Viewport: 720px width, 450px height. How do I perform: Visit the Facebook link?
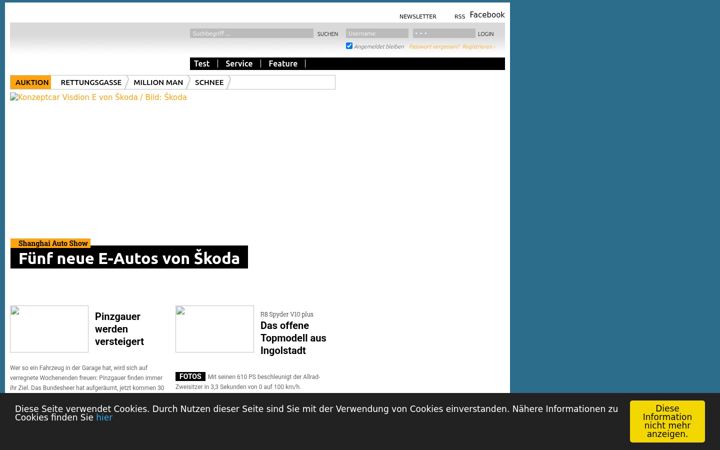point(487,15)
